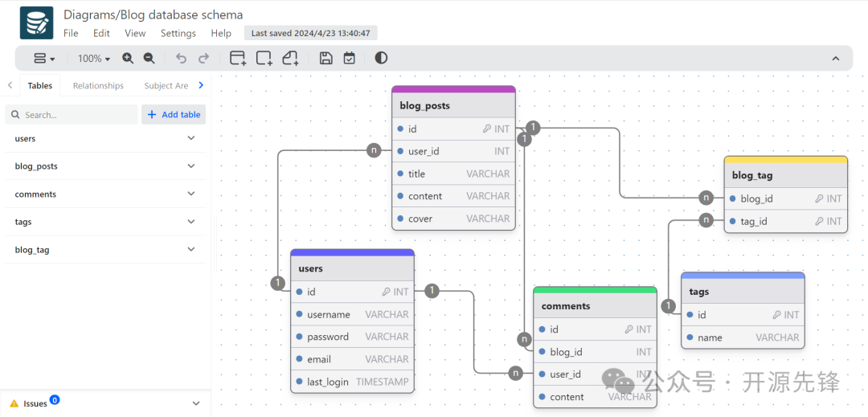868x417 pixels.
Task: Expand the blog_posts table entry in sidebar
Action: [x=105, y=166]
